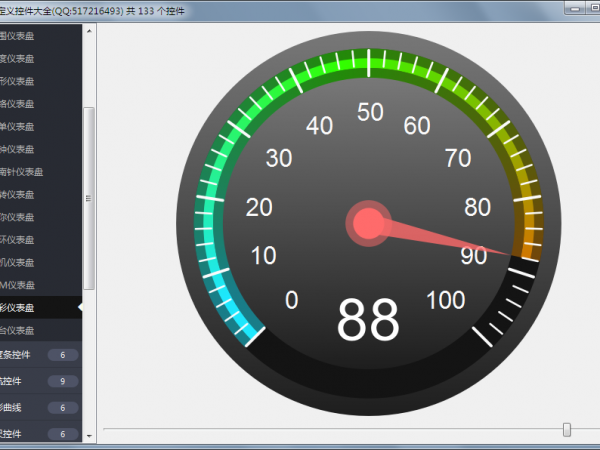This screenshot has height=450, width=600.
Task: Expand the 形曲线 category group
Action: click(30, 407)
